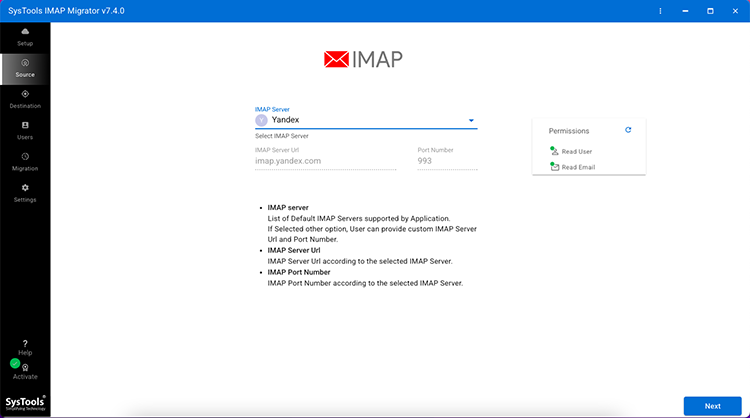
Task: Maximize the IMAP Migrator window
Action: point(710,11)
